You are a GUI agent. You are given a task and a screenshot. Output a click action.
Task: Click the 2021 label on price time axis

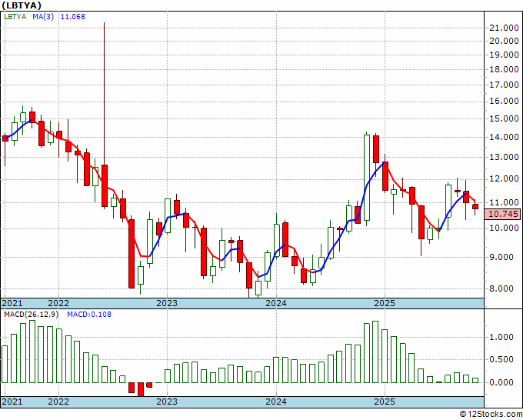click(x=12, y=303)
